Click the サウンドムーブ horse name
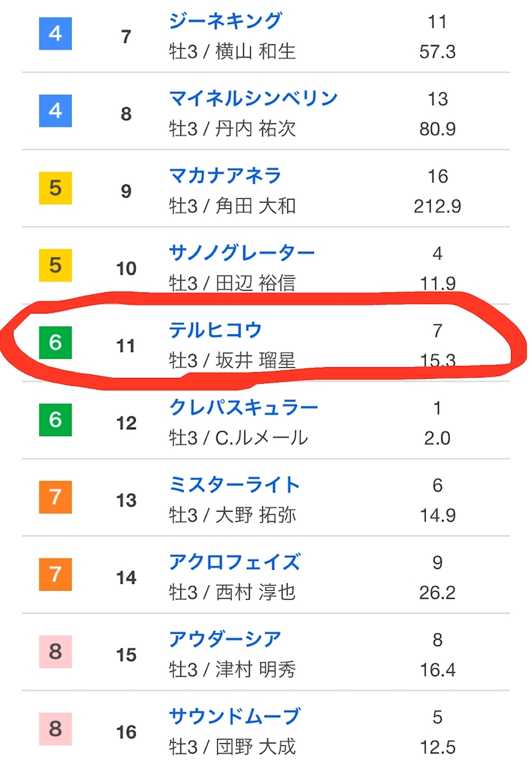This screenshot has height=775, width=532. tap(234, 717)
